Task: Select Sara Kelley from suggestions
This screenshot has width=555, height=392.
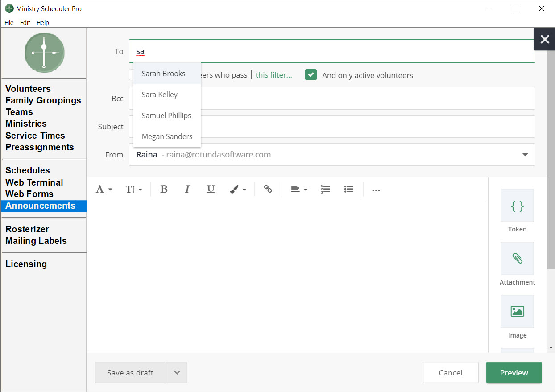Action: [x=160, y=95]
